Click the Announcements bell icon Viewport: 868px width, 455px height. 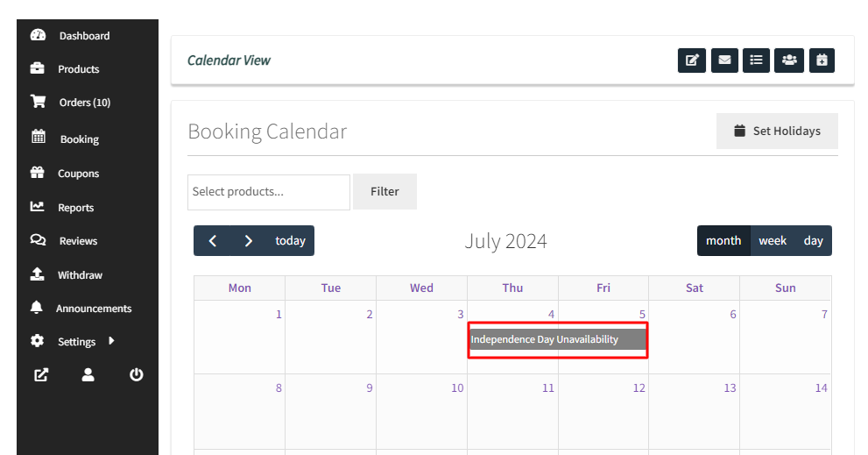point(37,307)
